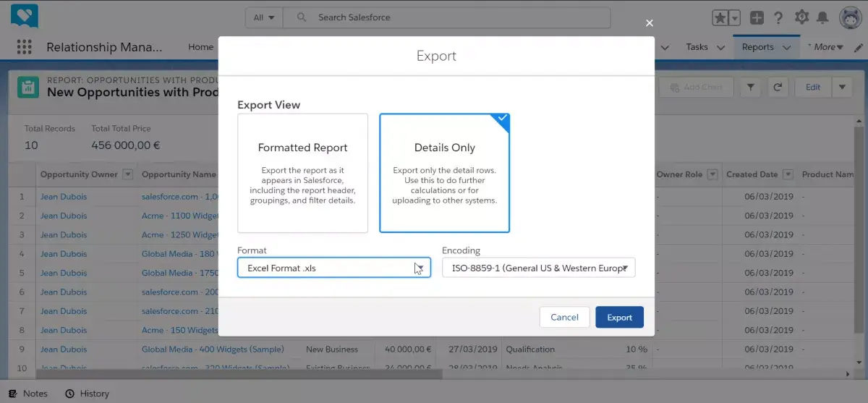Open Jean Dubois link in row 9
868x403 pixels.
click(x=64, y=349)
